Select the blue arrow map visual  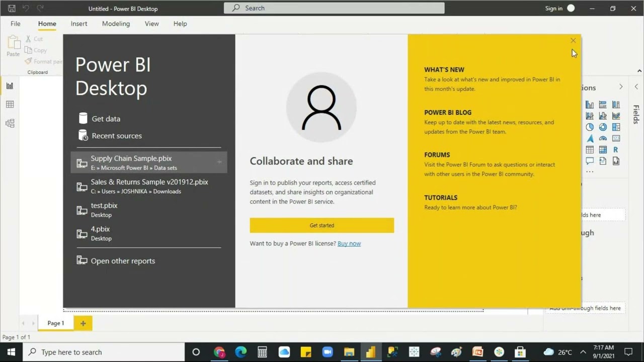coord(590,138)
